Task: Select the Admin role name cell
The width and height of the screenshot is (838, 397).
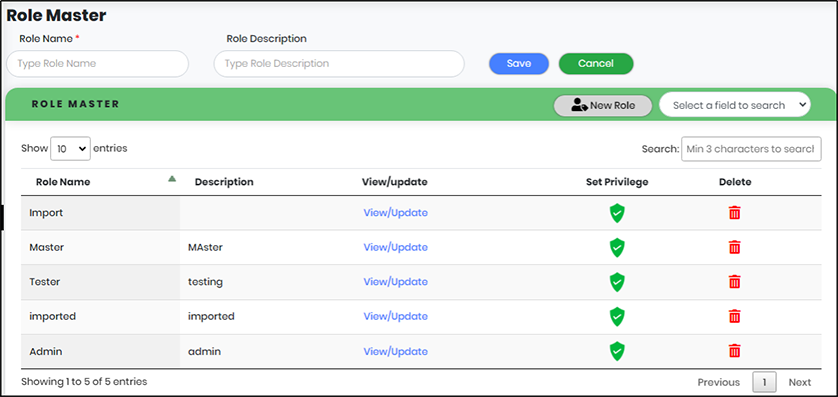Action: point(100,351)
